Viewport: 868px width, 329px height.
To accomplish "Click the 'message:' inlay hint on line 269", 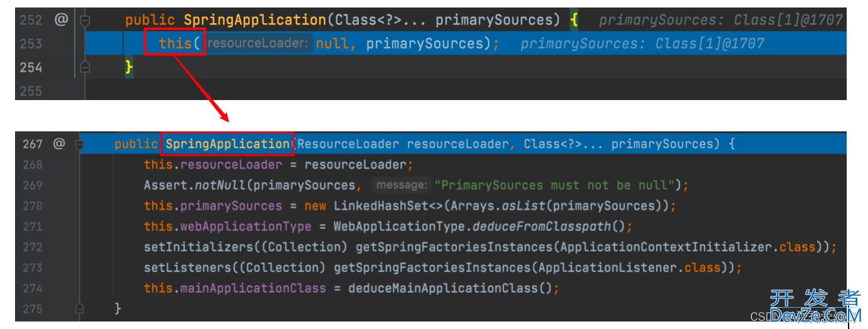I will [400, 186].
